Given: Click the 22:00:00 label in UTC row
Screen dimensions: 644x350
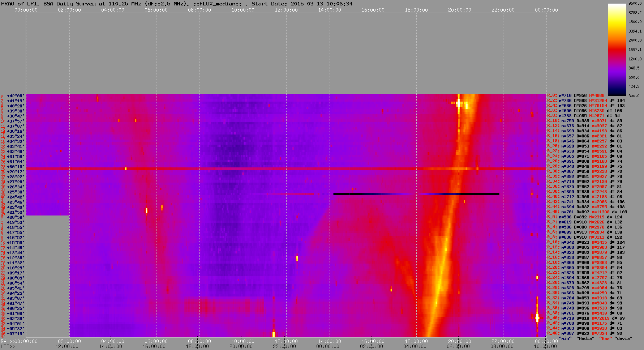Looking at the screenshot, I should [x=284, y=347].
